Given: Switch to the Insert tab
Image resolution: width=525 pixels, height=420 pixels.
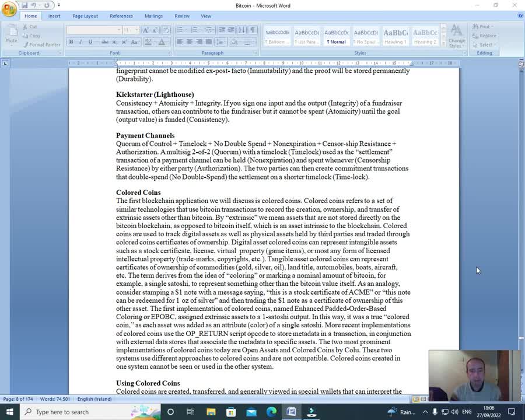Looking at the screenshot, I should [x=54, y=16].
